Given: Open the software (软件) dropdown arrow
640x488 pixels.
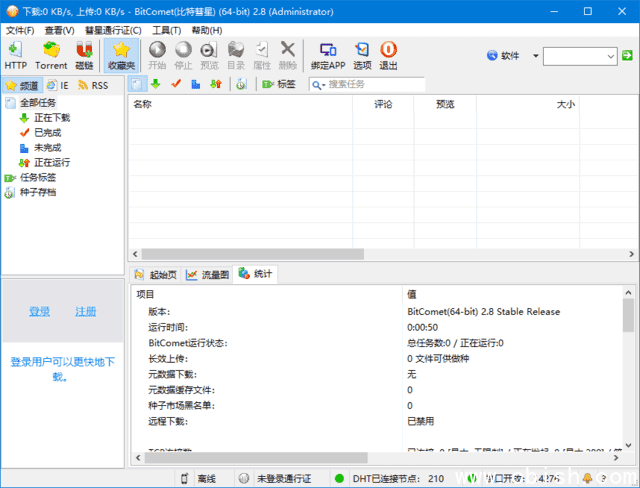Looking at the screenshot, I should click(x=535, y=56).
